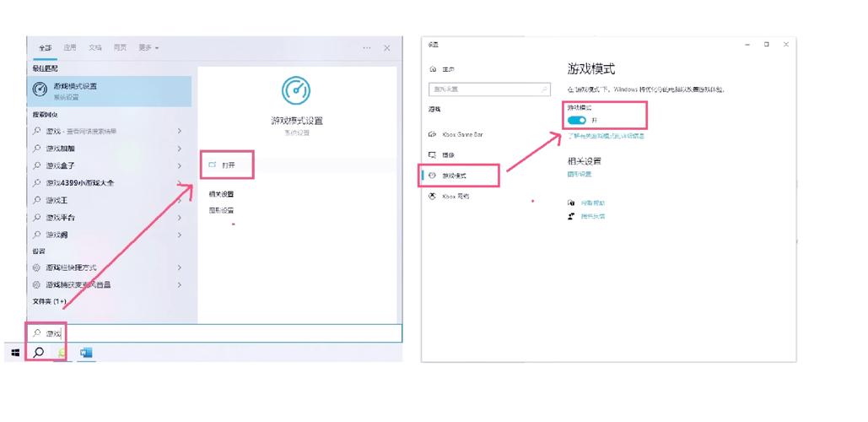This screenshot has width=868, height=422.
Task: Click the 获取帮助 link
Action: (592, 203)
